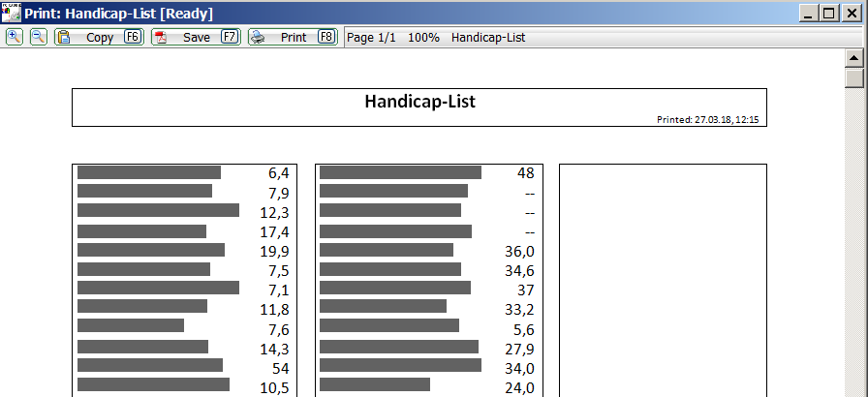Click handicap value 14,3
This screenshot has width=868, height=397.
tap(274, 349)
